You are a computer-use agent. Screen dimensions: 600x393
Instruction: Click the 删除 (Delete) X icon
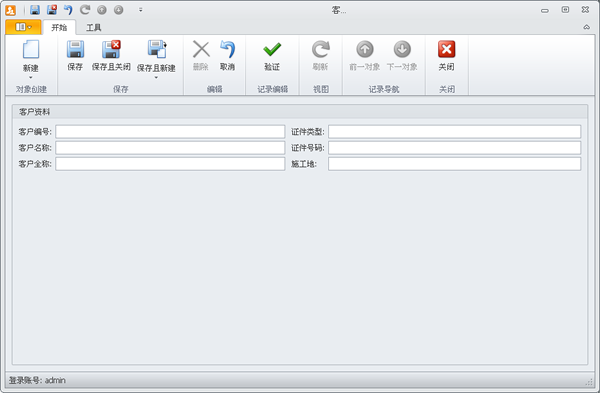(x=201, y=49)
